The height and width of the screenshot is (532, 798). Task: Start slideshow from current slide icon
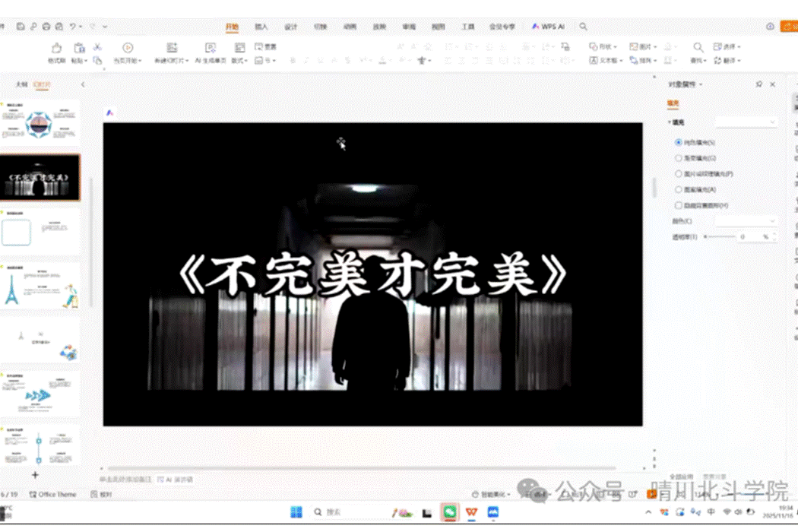coord(127,48)
